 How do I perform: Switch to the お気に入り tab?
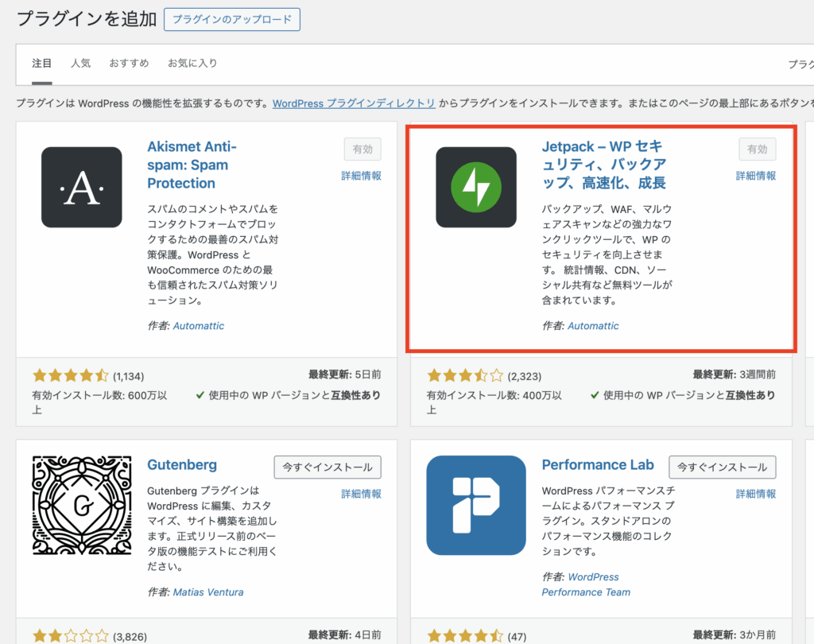pos(192,64)
